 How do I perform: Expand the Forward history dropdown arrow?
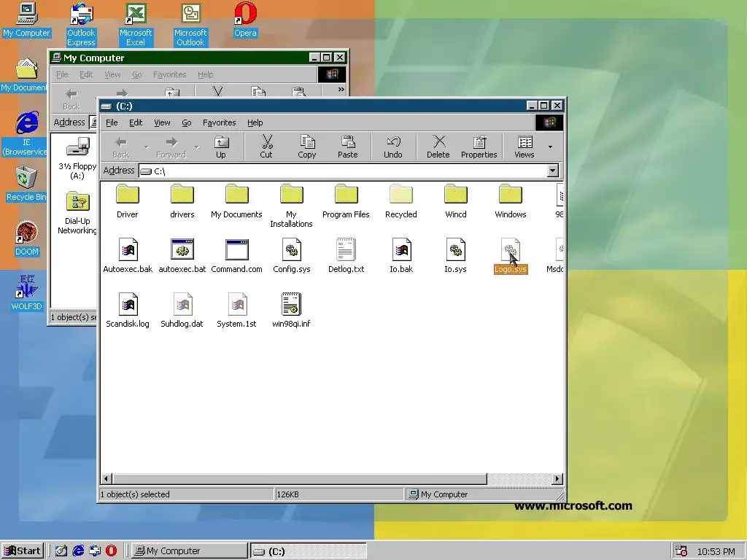pyautogui.click(x=196, y=147)
